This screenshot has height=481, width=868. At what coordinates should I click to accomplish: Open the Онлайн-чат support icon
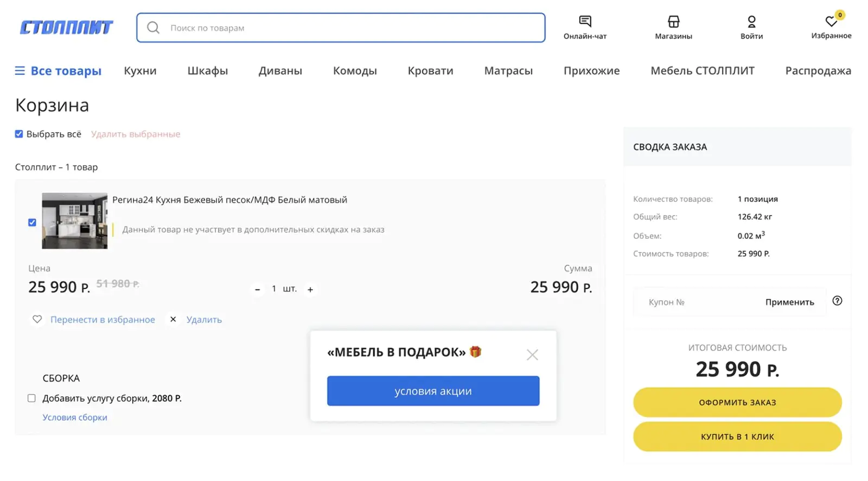click(x=586, y=21)
